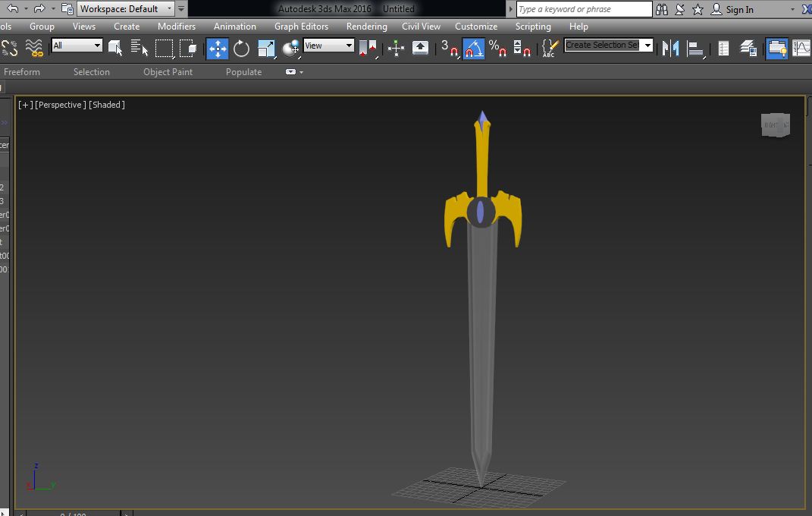This screenshot has width=812, height=516.
Task: Switch to the Object Paint ribbon tab
Action: click(168, 72)
